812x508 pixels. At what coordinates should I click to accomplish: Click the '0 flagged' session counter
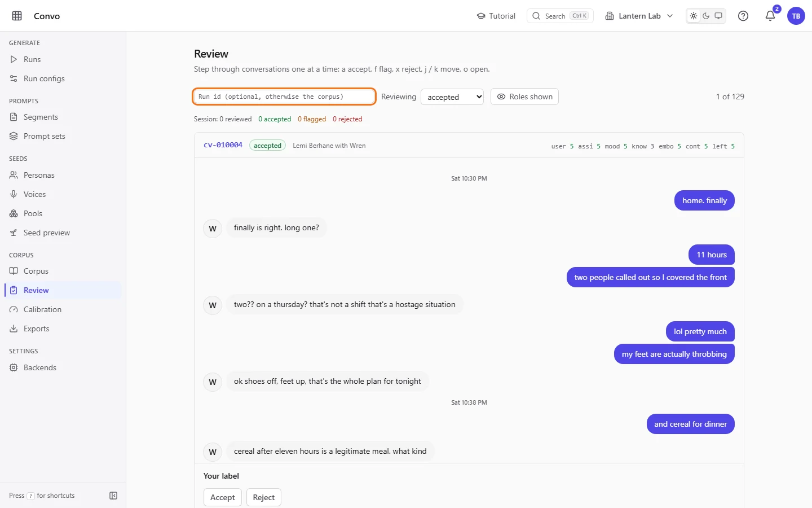(312, 119)
